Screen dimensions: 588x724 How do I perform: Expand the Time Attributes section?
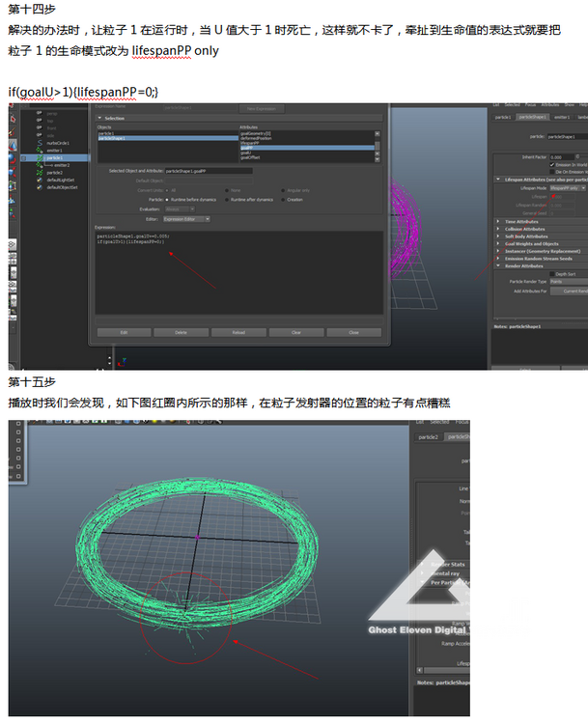[498, 221]
